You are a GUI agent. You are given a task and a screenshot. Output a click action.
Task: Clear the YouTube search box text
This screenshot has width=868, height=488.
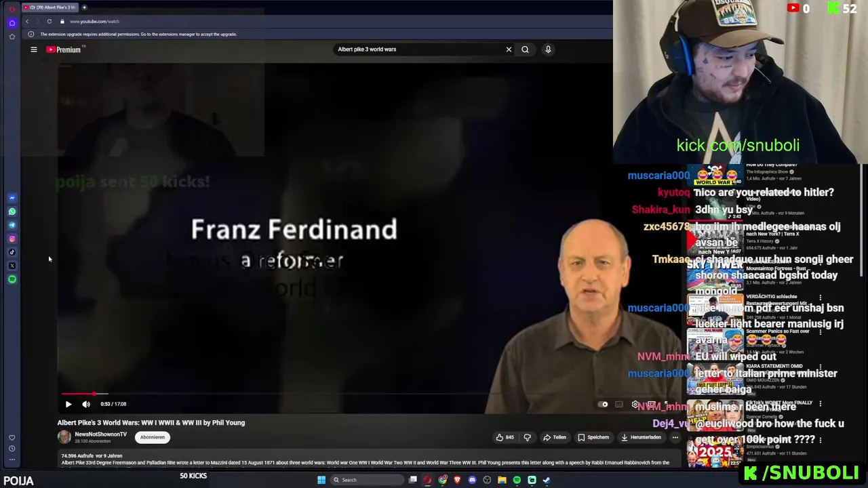(x=509, y=49)
